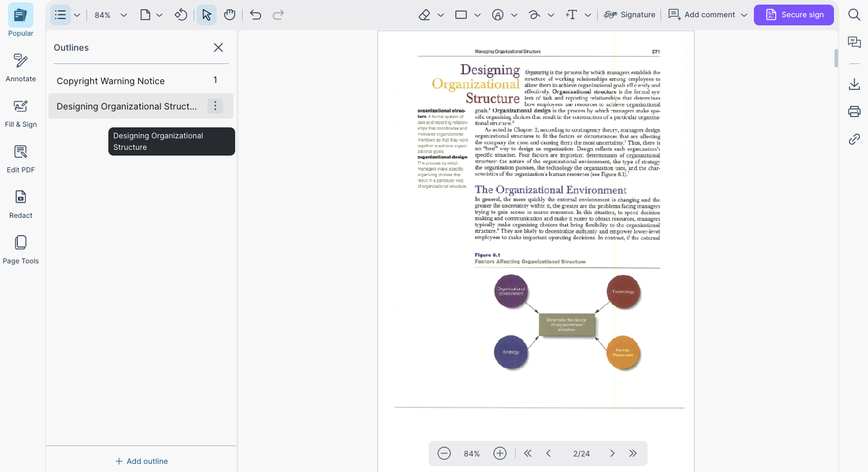Open the Fill & Sign section
The height and width of the screenshot is (472, 868).
tap(21, 112)
